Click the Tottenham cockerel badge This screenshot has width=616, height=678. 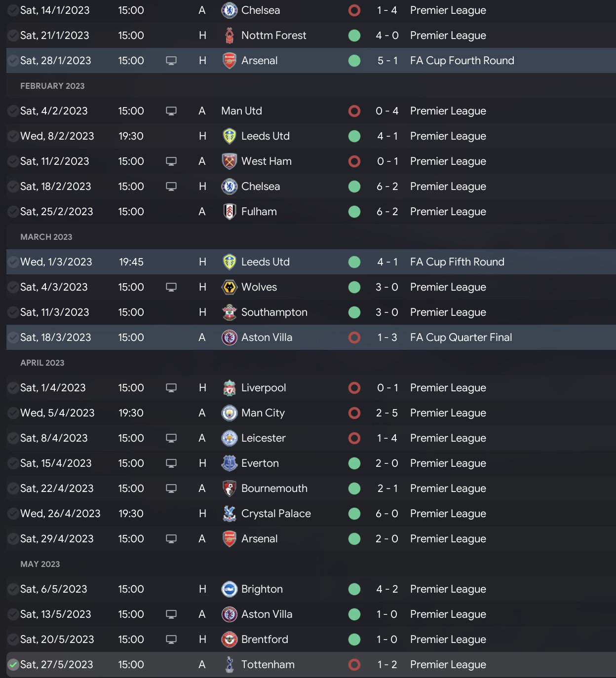coord(230,665)
